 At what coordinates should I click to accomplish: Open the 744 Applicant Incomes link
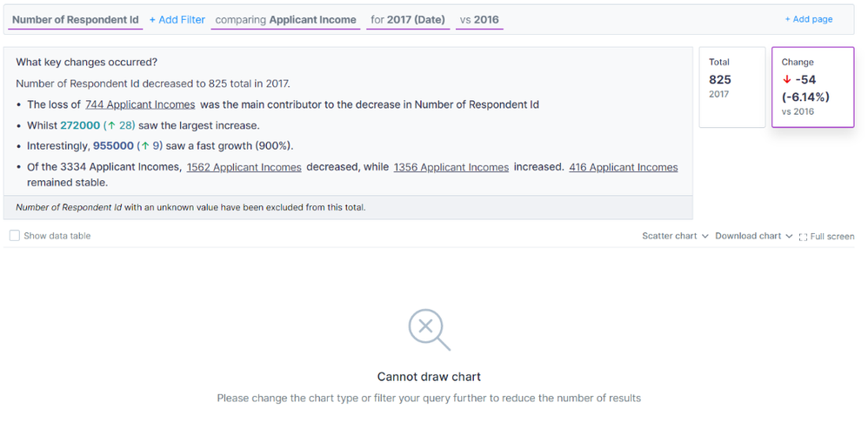pos(140,104)
